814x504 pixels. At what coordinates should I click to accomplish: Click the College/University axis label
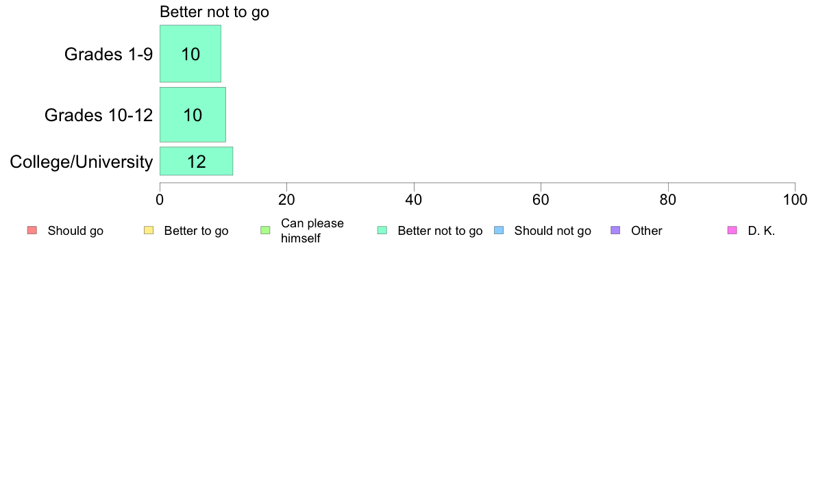(82, 162)
